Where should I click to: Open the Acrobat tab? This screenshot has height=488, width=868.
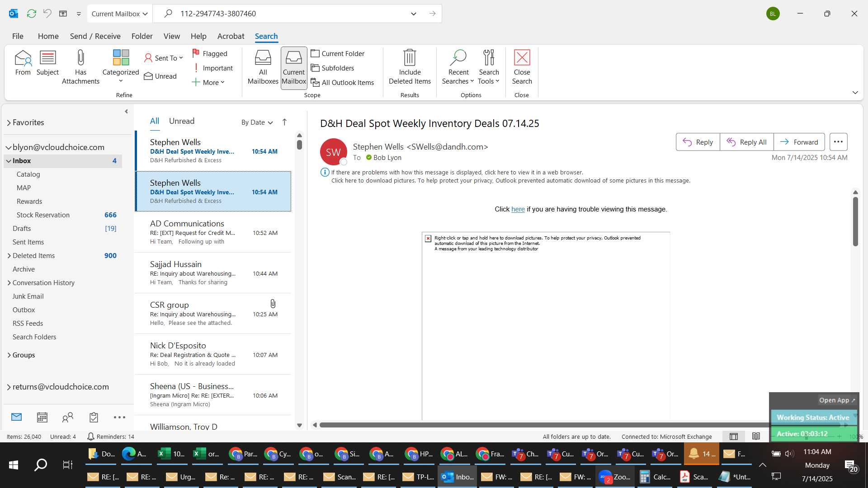[231, 36]
